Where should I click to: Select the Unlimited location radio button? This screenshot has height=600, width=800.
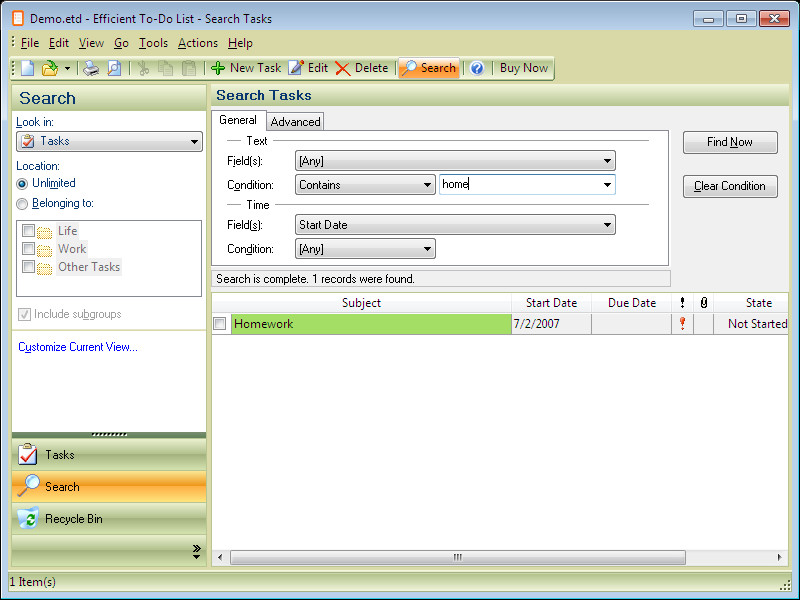point(22,184)
